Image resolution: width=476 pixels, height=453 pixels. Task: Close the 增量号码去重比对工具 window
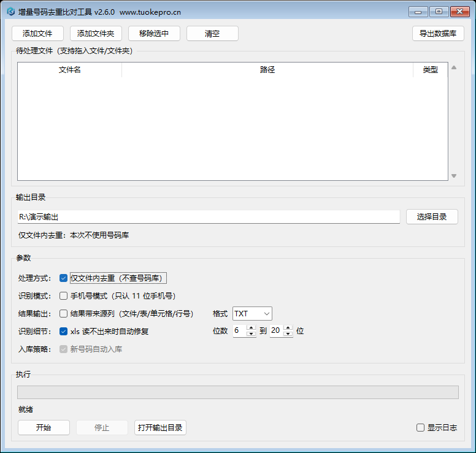[x=460, y=12]
